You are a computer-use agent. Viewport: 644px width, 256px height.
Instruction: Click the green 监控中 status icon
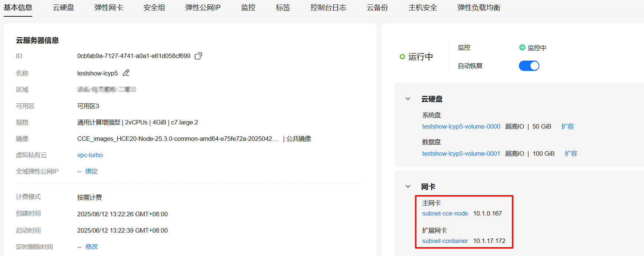(522, 47)
